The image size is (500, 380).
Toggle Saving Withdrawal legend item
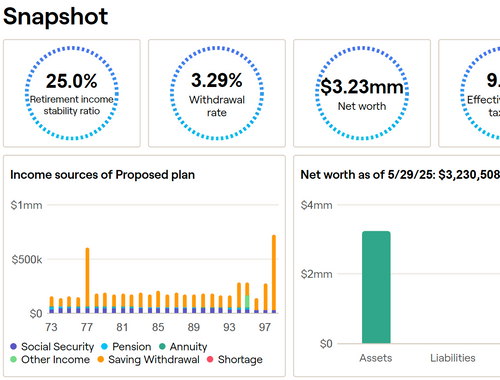pyautogui.click(x=148, y=359)
